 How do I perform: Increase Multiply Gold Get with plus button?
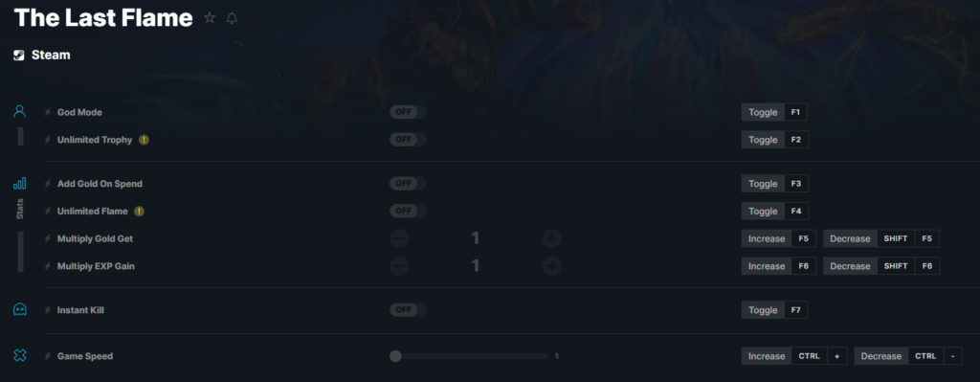click(551, 238)
